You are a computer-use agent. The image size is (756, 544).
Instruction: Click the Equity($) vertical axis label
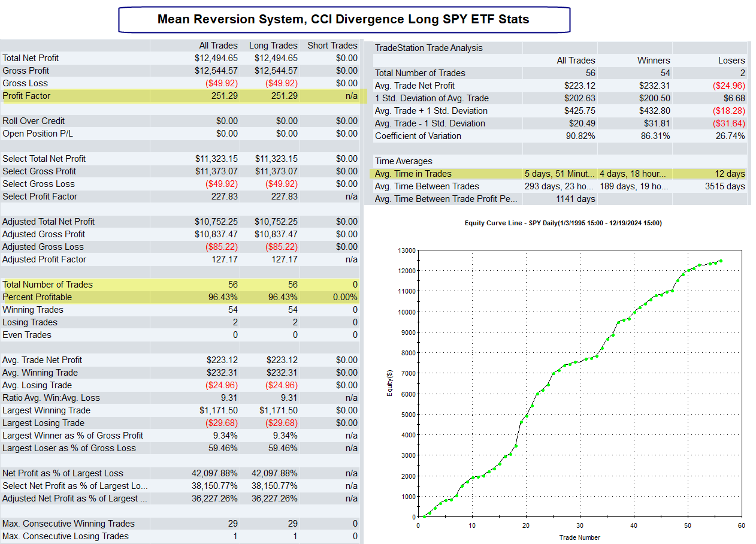389,383
